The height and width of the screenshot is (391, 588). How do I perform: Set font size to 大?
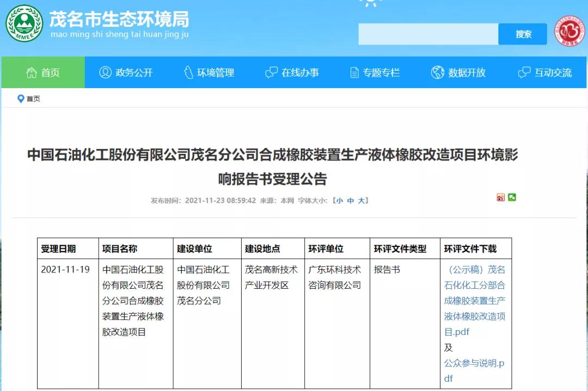[361, 201]
